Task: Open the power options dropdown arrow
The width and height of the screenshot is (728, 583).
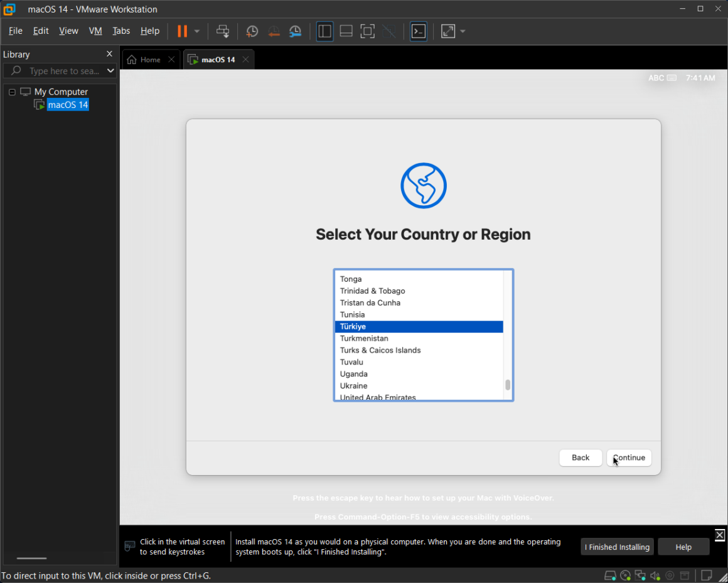Action: [197, 31]
